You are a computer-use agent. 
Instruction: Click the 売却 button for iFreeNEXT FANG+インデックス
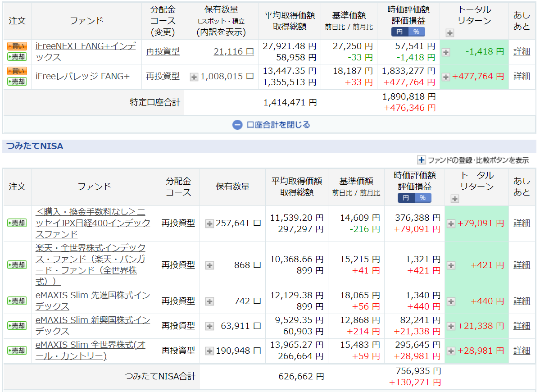tap(17, 57)
